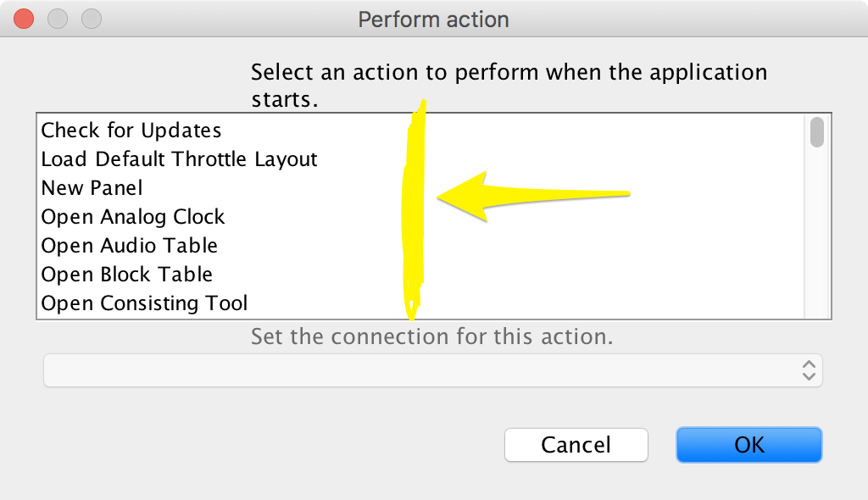
Task: Select Check for Updates in the list
Action: click(131, 131)
